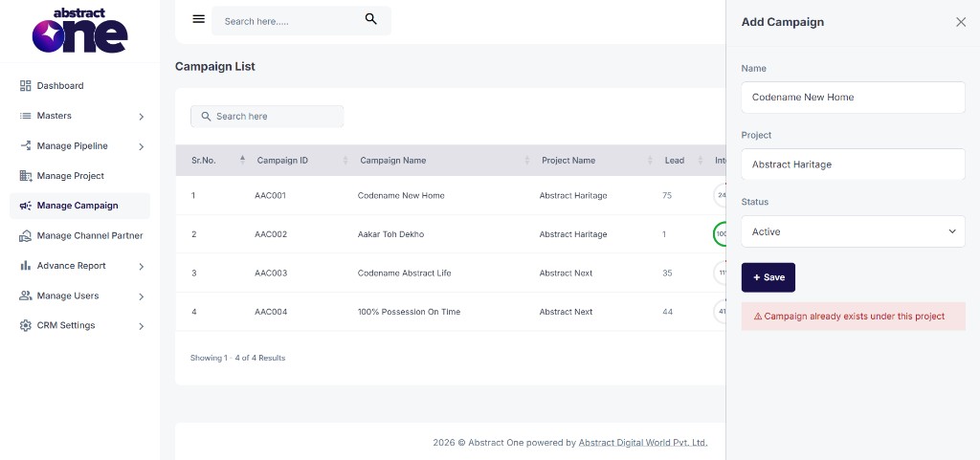The width and height of the screenshot is (980, 460).
Task: Click Abstract Haritage in AAC002 row
Action: coord(573,234)
